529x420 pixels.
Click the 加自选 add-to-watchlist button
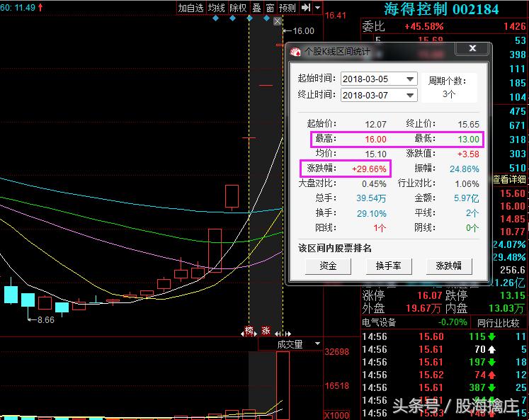pyautogui.click(x=190, y=7)
